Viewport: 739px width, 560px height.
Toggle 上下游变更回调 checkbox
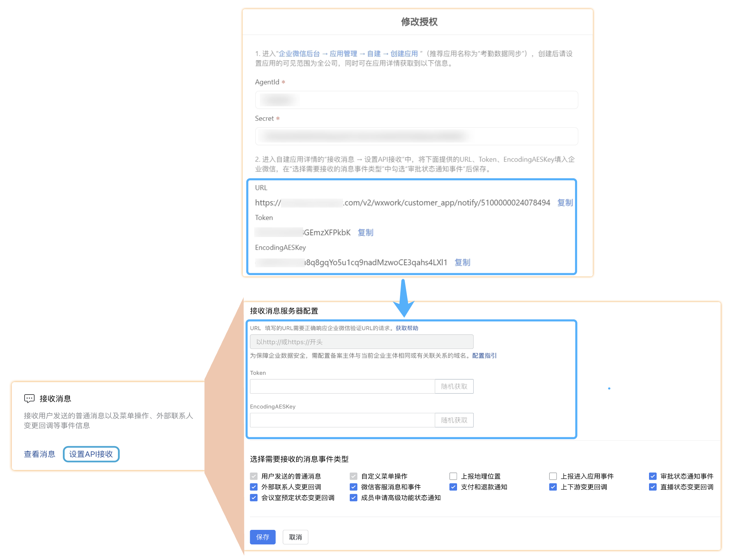(x=553, y=487)
